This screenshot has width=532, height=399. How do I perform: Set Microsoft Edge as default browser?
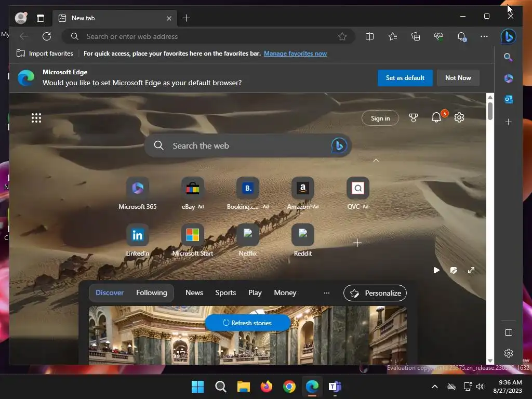coord(405,78)
